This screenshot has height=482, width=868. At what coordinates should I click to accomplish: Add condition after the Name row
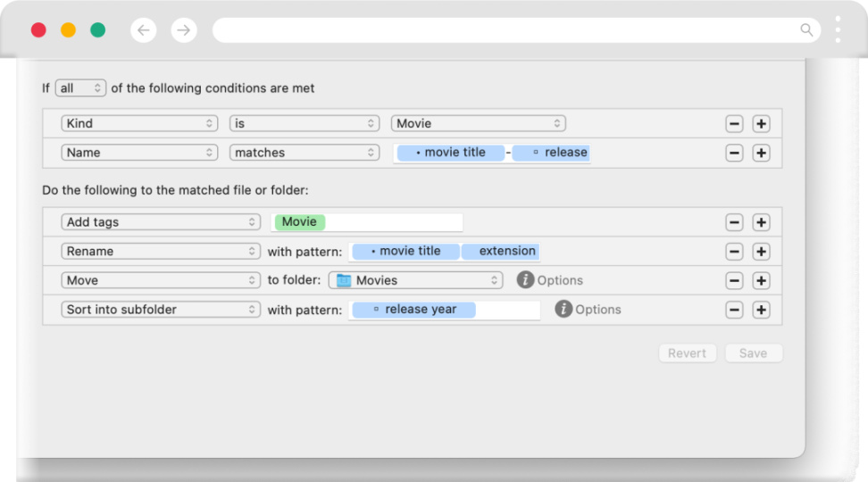[761, 153]
